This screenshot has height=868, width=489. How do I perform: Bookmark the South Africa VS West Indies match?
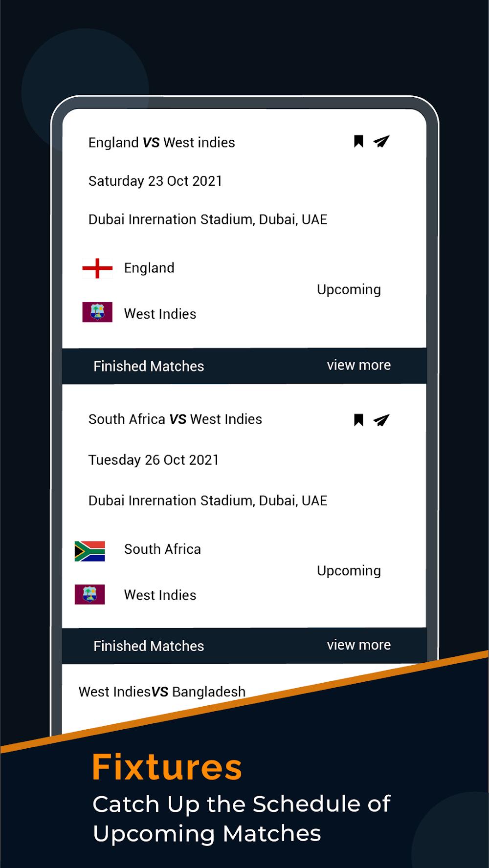(358, 420)
